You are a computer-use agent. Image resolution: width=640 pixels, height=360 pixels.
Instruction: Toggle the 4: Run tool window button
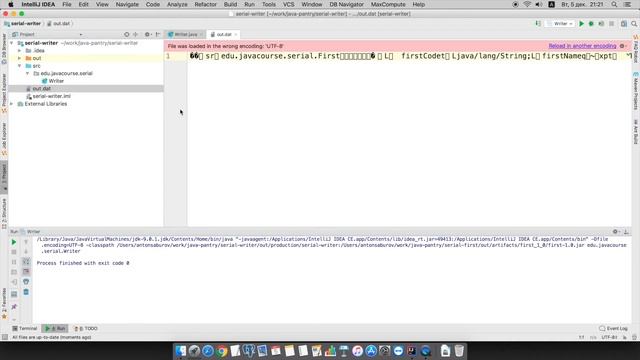pos(55,328)
